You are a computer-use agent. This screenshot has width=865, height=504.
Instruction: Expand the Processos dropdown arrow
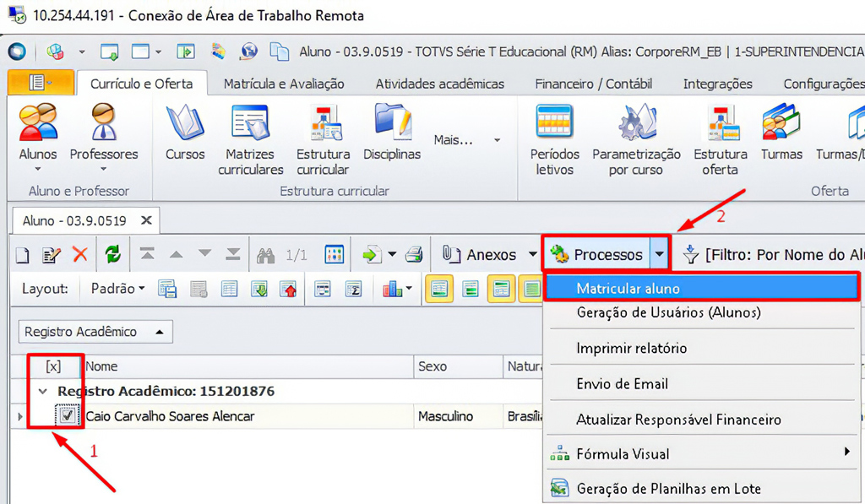pyautogui.click(x=660, y=254)
